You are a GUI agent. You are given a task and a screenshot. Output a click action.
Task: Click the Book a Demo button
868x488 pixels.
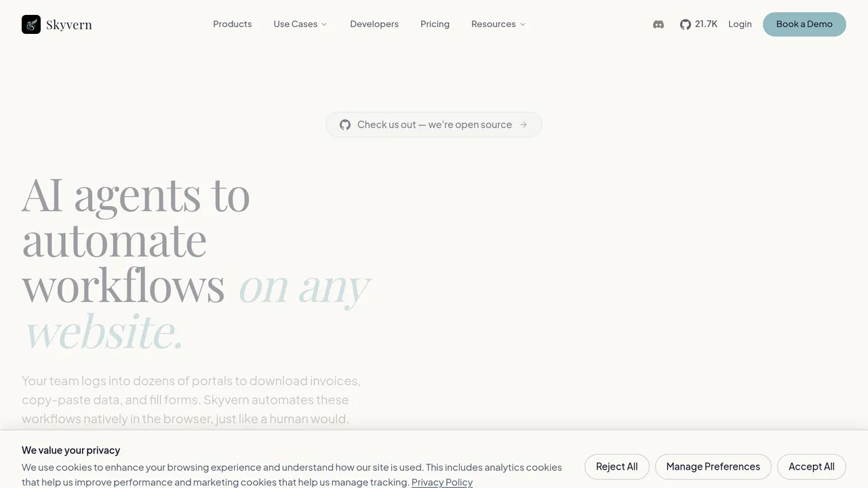pos(804,24)
